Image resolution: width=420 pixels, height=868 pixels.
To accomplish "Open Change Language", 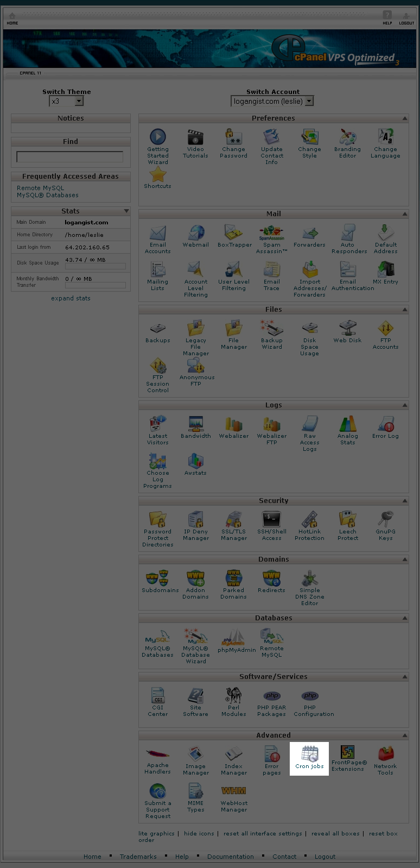I will 385,143.
